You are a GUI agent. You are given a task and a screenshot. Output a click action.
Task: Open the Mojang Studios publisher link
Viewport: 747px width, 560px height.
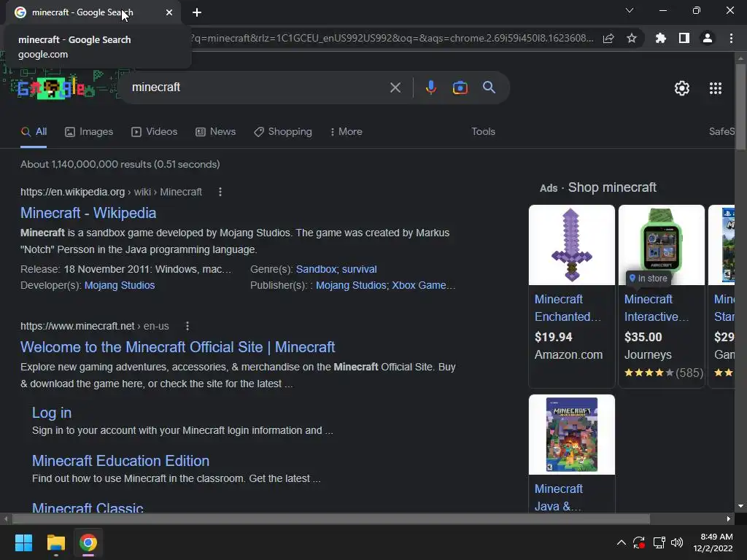click(x=351, y=285)
